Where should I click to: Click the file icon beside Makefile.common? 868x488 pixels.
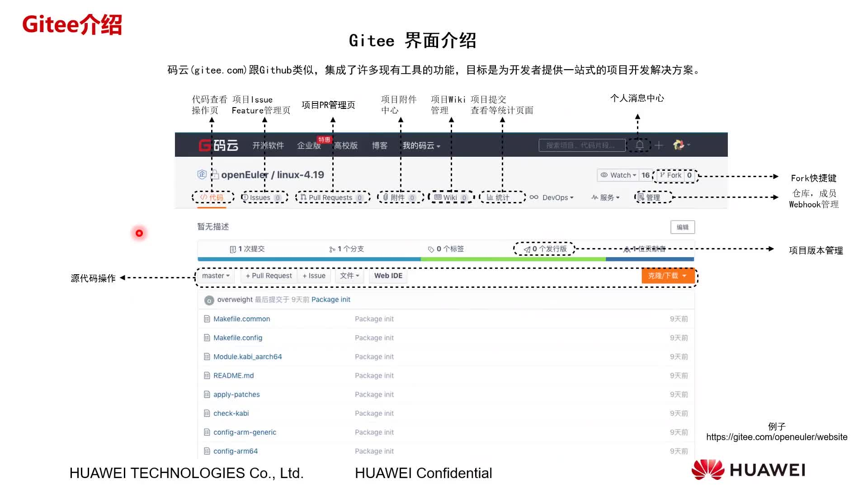[207, 319]
